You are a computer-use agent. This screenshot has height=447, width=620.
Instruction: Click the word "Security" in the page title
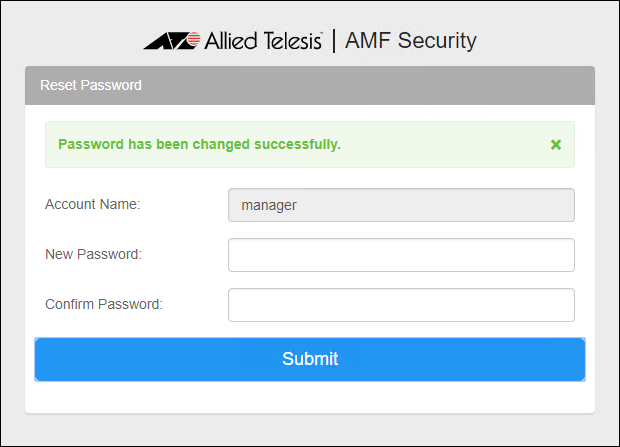coord(438,41)
